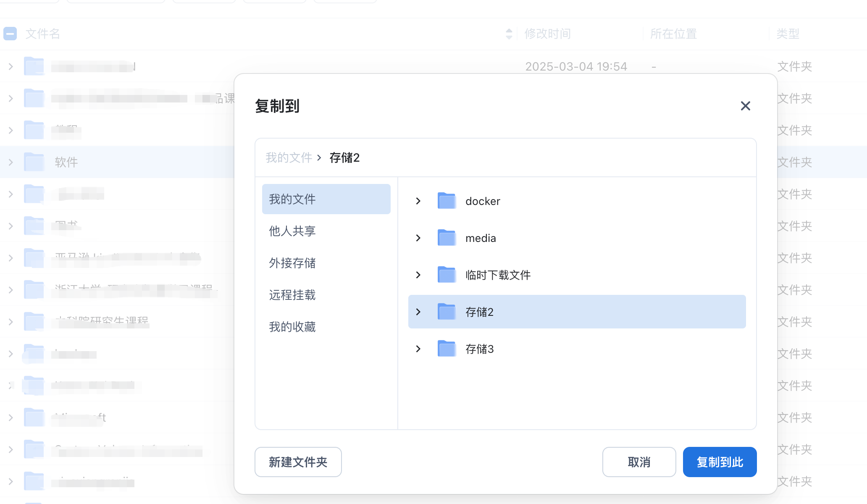Sort by the 文件名 column sort arrows
Screen dimensions: 867x504
tap(509, 34)
